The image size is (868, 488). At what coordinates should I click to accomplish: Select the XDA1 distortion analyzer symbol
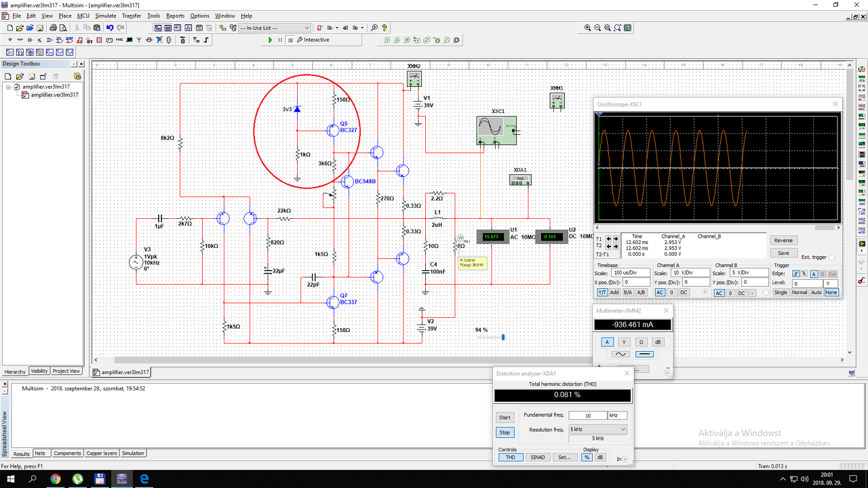click(x=520, y=180)
